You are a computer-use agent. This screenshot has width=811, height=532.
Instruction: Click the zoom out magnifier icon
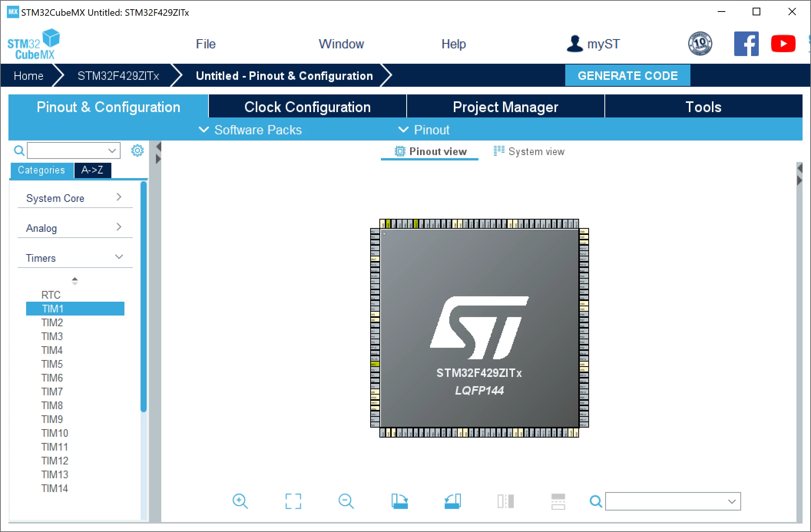(x=346, y=501)
